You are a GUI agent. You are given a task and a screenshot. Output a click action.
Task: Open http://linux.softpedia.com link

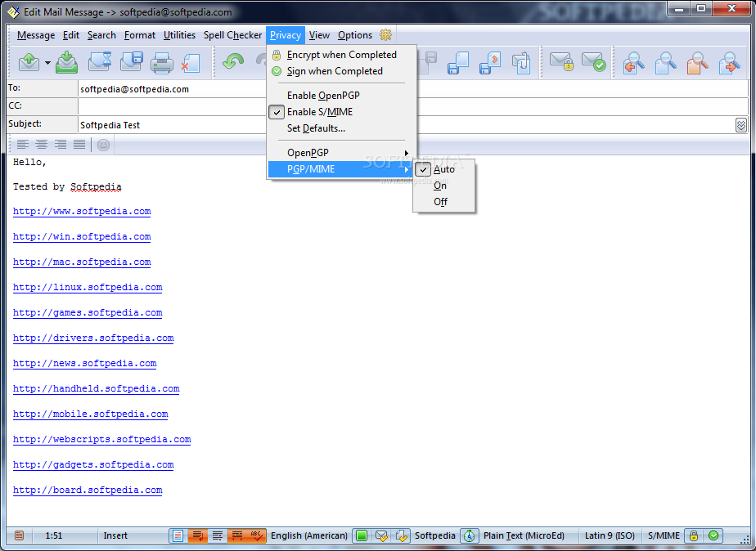point(88,288)
